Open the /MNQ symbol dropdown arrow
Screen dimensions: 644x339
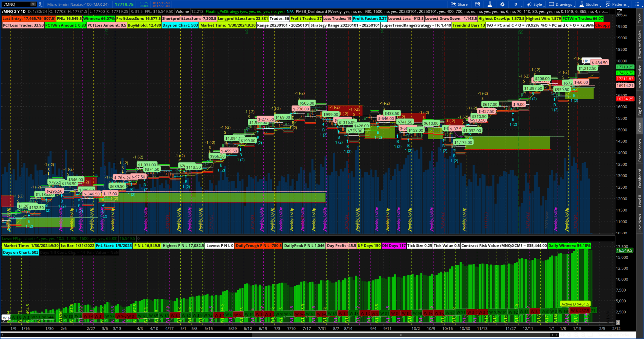click(33, 4)
